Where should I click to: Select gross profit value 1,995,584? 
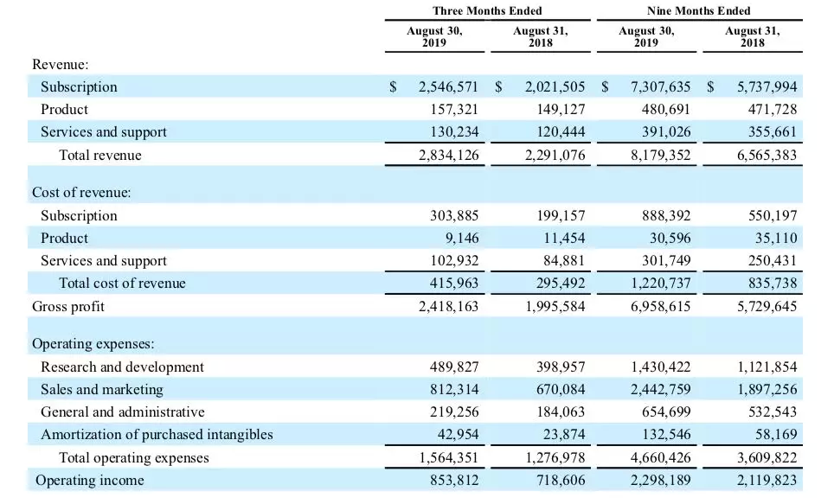pyautogui.click(x=555, y=307)
